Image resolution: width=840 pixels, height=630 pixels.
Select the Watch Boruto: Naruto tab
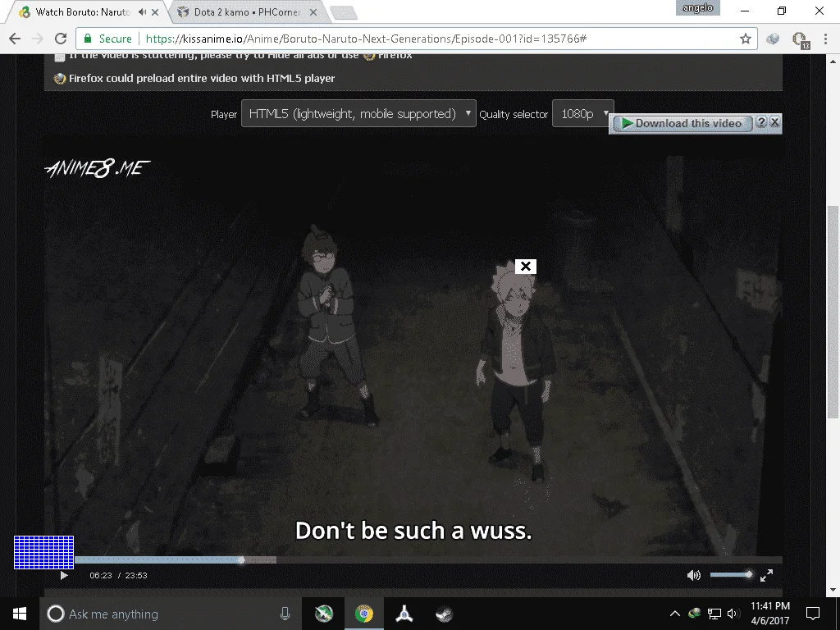[83, 11]
